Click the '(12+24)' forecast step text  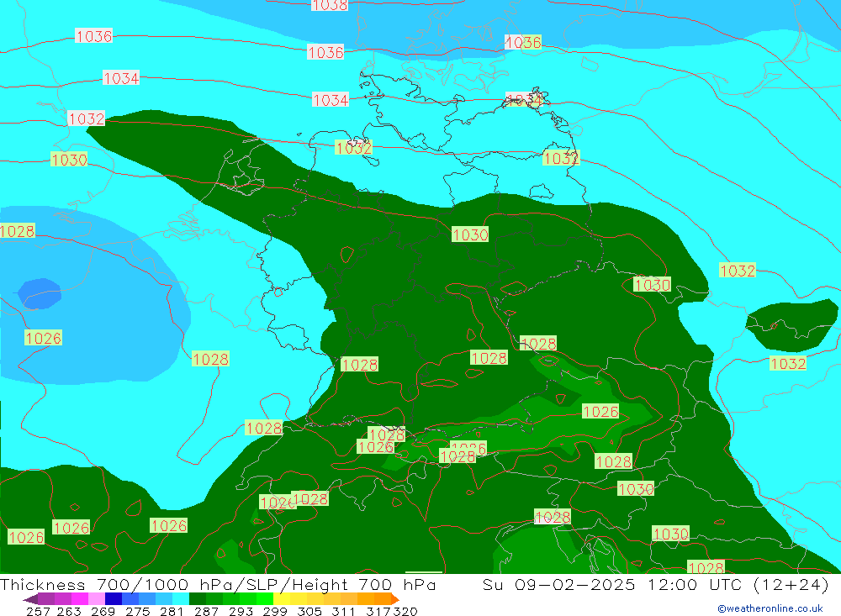tap(791, 584)
